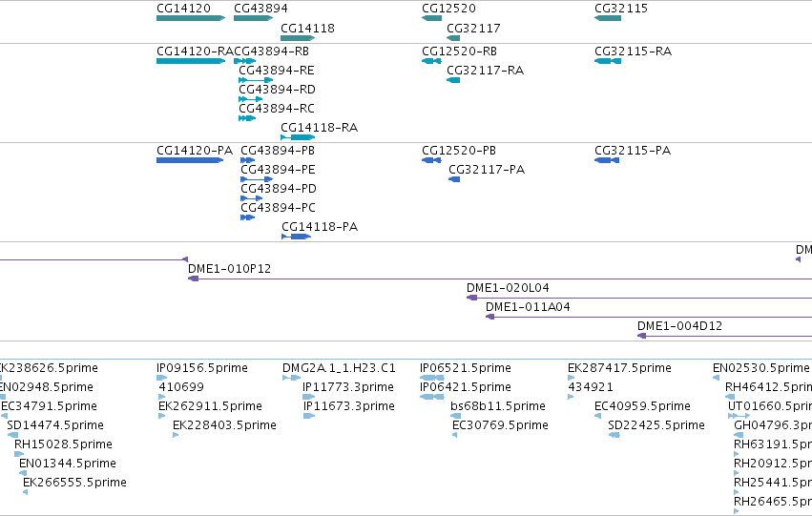The width and height of the screenshot is (812, 516).
Task: Click the CG12520-RB transcript
Action: (431, 61)
